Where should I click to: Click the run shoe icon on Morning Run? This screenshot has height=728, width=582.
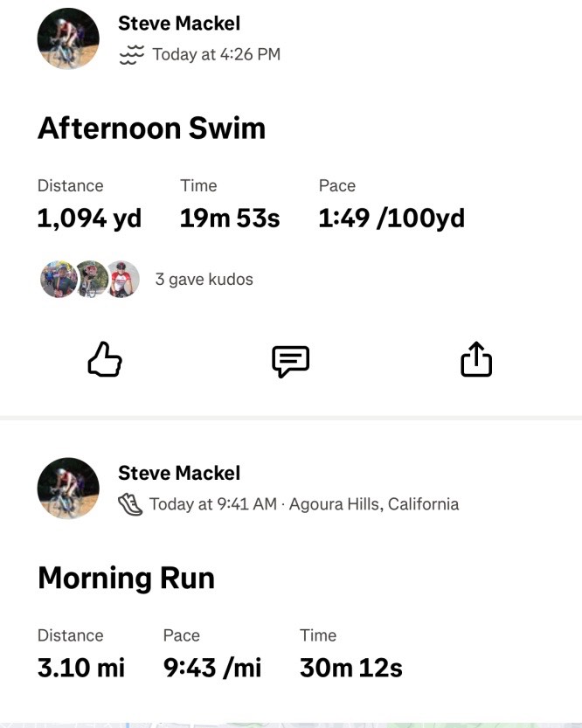click(x=128, y=504)
